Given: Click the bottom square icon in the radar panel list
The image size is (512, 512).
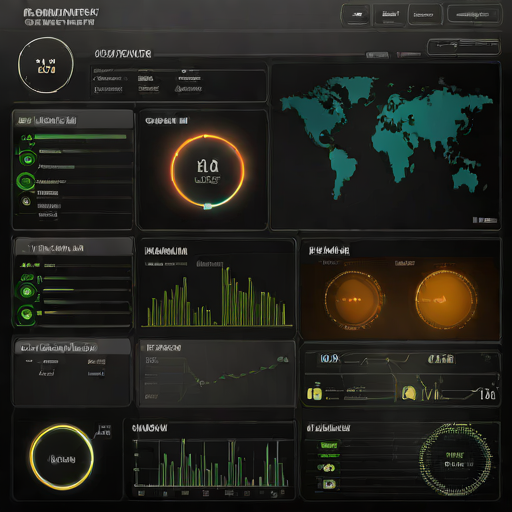Looking at the screenshot, I should [x=329, y=483].
